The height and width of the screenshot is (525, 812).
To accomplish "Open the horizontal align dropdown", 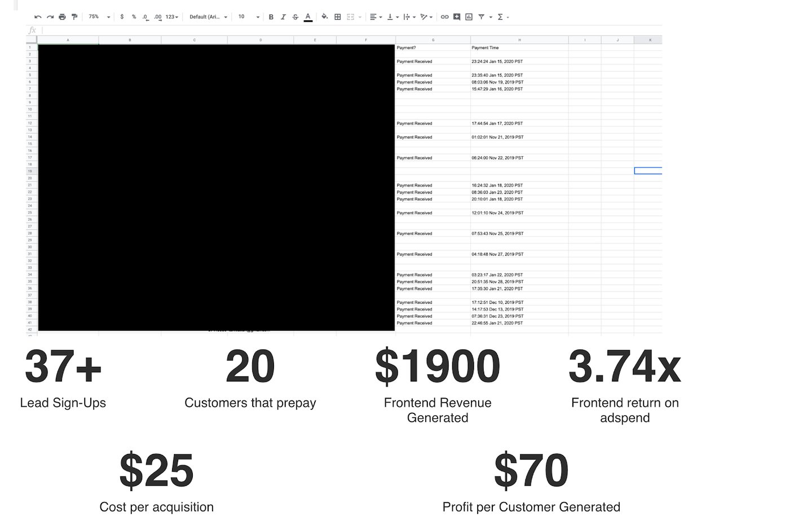I will coord(376,17).
